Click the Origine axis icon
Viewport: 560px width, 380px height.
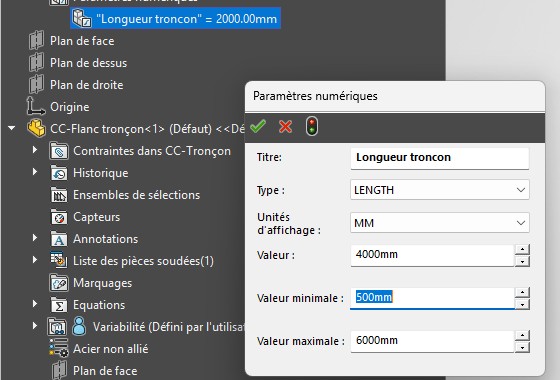tap(36, 106)
